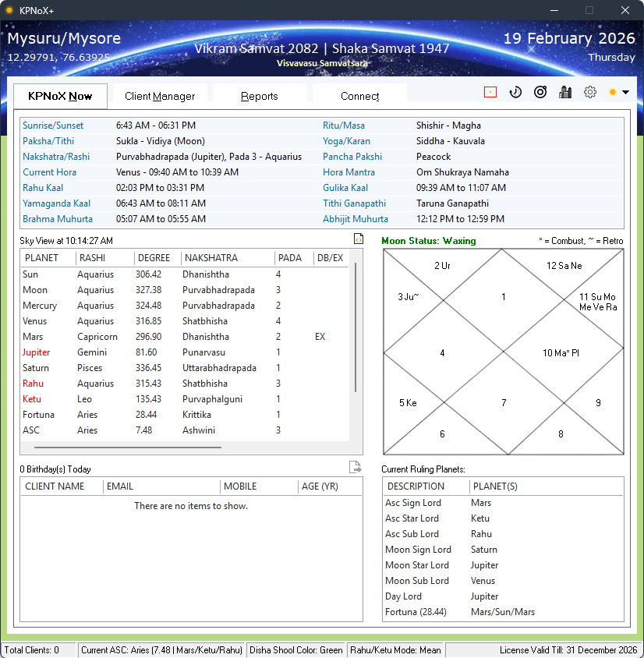Select the Moon Star Lord row
The width and height of the screenshot is (644, 658).
503,565
